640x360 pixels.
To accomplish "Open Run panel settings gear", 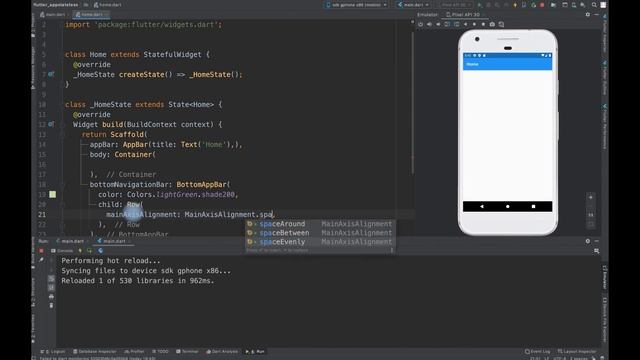I will [588, 241].
